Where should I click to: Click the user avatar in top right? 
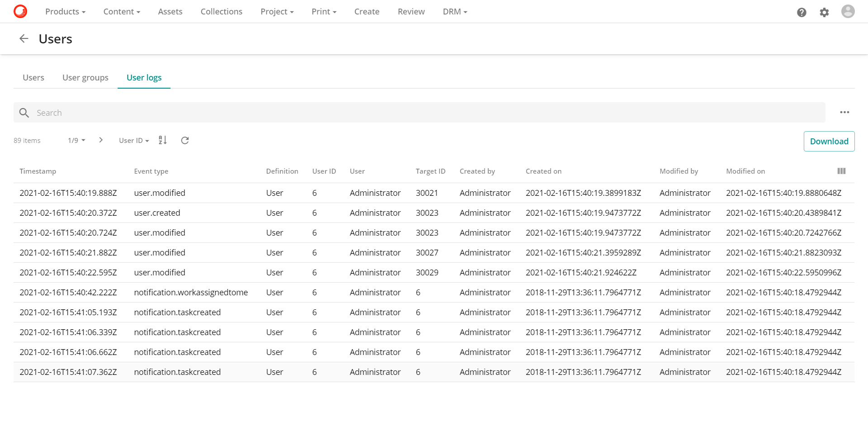pos(848,11)
